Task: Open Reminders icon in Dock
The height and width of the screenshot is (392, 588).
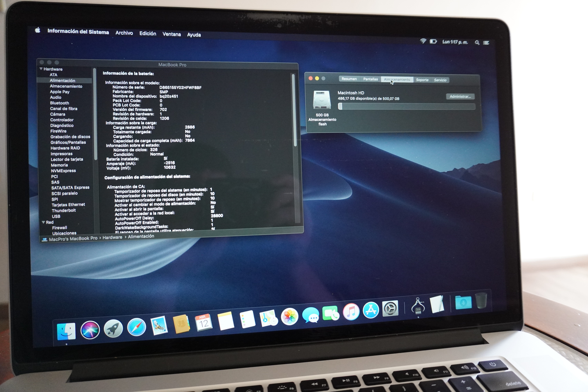Action: 248,319
